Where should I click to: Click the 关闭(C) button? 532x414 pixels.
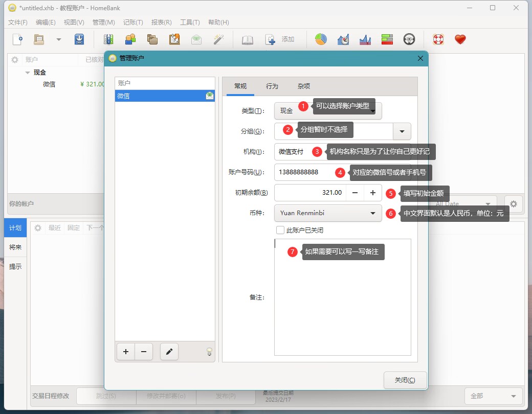point(405,380)
